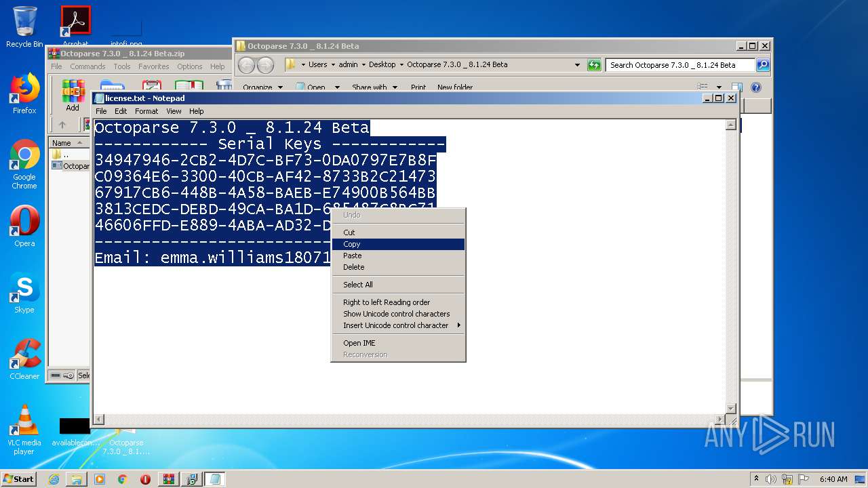Open Notepad Format menu

pos(146,111)
